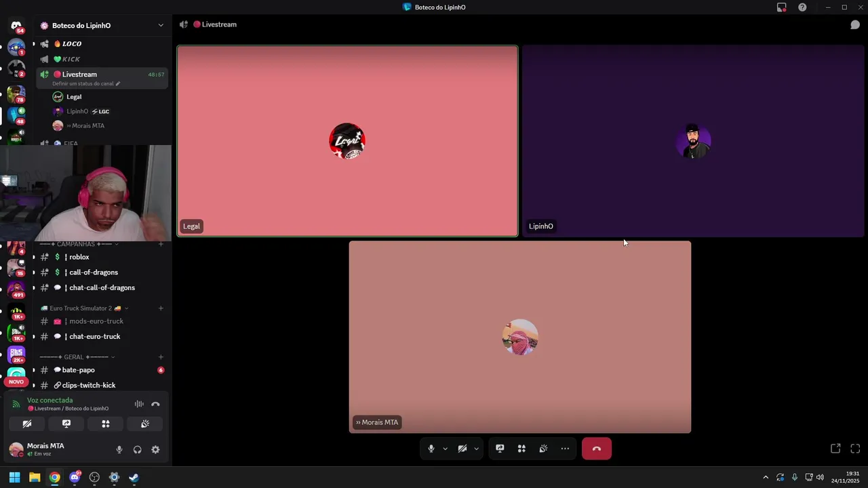Mute microphone in user panel

tap(119, 449)
